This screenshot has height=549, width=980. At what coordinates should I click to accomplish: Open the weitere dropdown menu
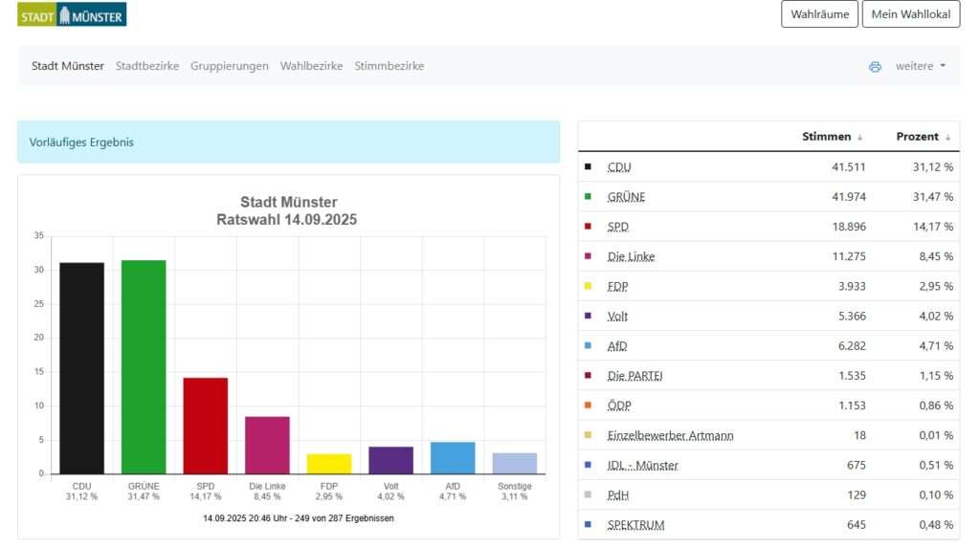point(920,66)
